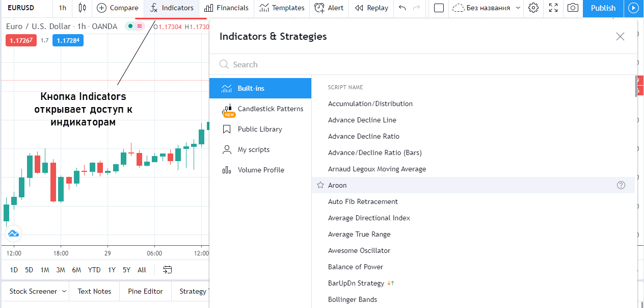Image resolution: width=644 pixels, height=308 pixels.
Task: Click the candlestick chart style icon
Action: point(82,8)
